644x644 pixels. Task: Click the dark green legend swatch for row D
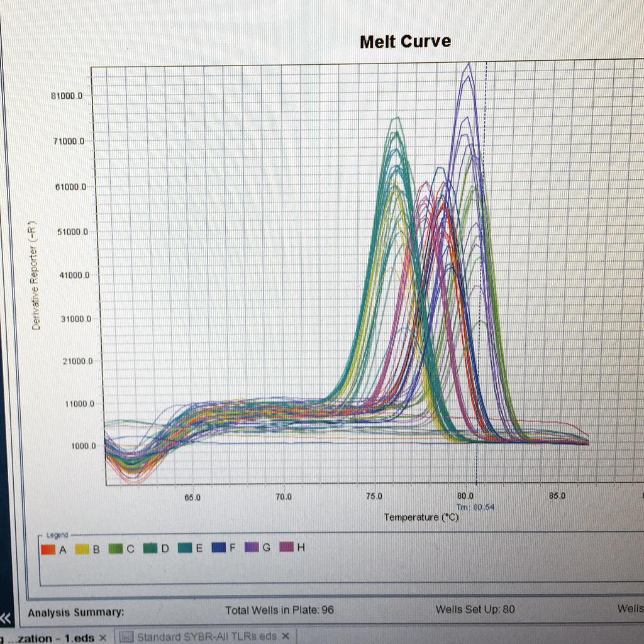tap(150, 548)
